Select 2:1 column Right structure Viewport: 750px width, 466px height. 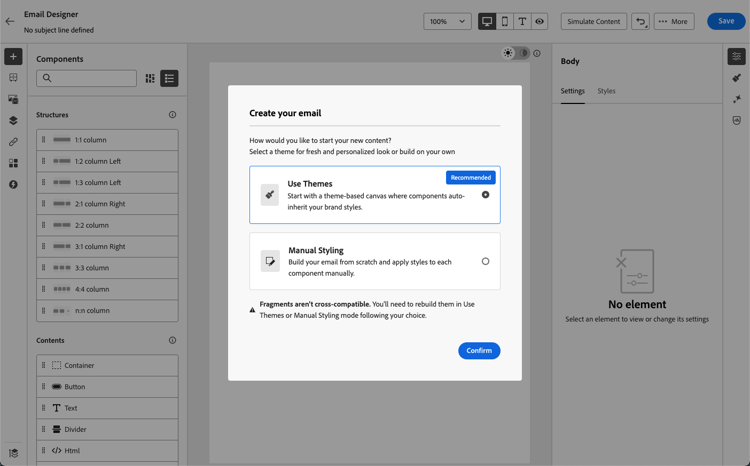point(107,204)
